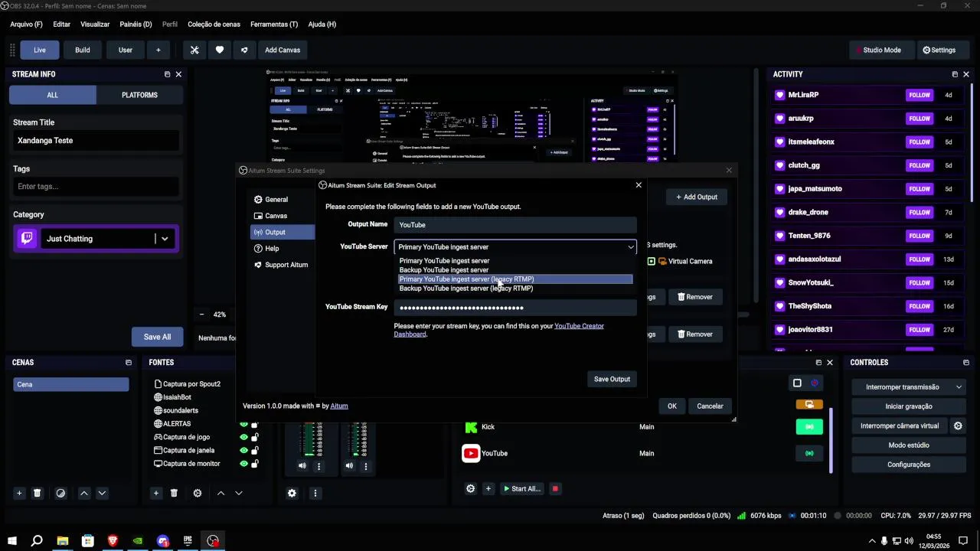980x551 pixels.
Task: Select the General section in Aitum settings
Action: click(282, 199)
